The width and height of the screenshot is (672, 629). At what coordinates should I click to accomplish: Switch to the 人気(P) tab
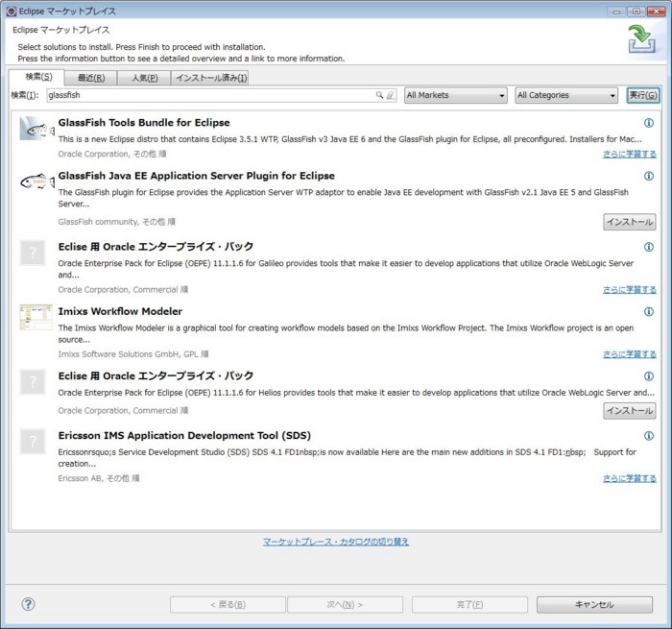pyautogui.click(x=144, y=78)
